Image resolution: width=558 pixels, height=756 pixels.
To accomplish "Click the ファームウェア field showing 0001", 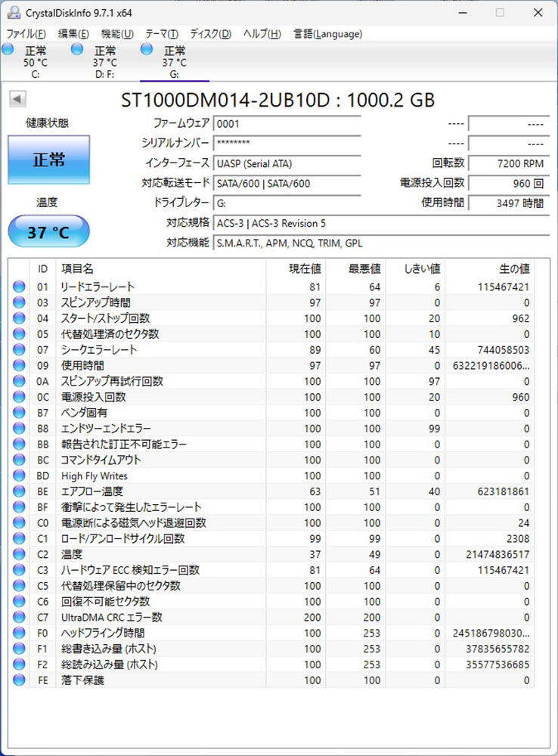I will 286,123.
